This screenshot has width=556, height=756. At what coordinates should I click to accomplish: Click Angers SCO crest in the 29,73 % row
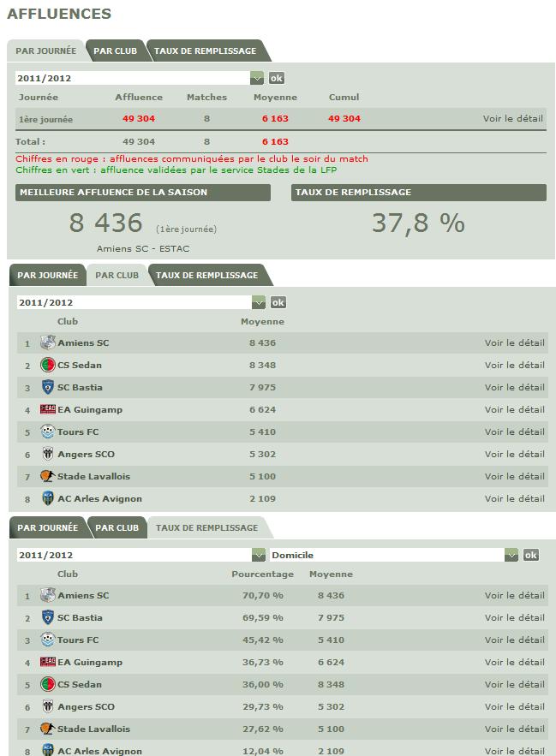[x=48, y=706]
